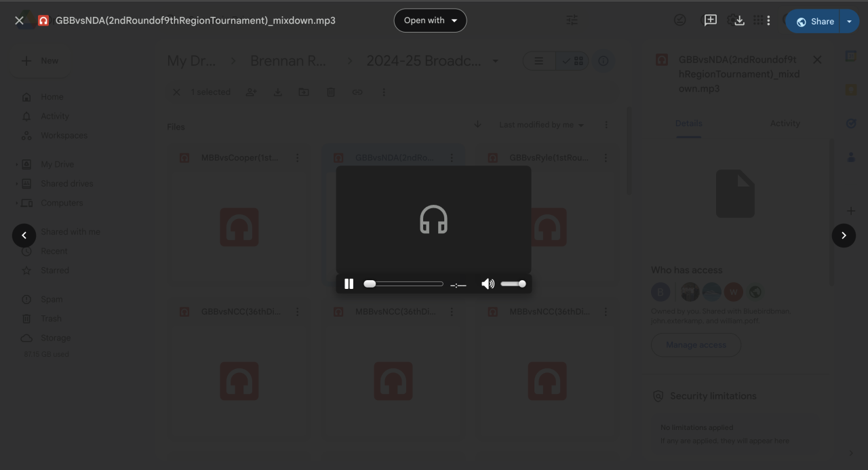Viewport: 868px width, 470px height.
Task: Click the 'My Dr...' breadcrumb
Action: click(x=192, y=60)
